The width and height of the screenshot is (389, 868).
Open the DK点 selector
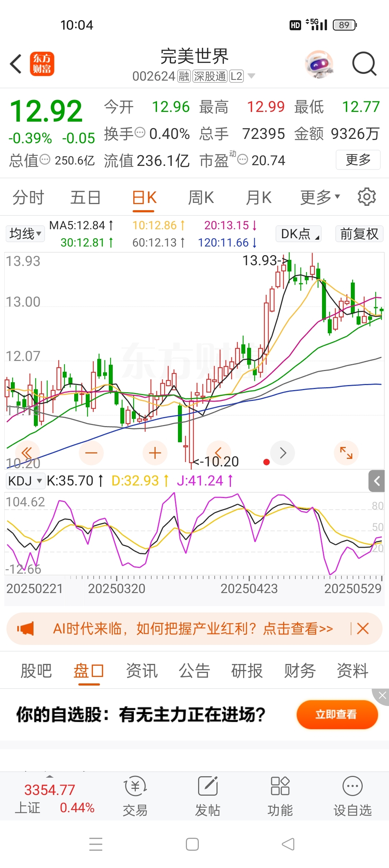[x=299, y=234]
